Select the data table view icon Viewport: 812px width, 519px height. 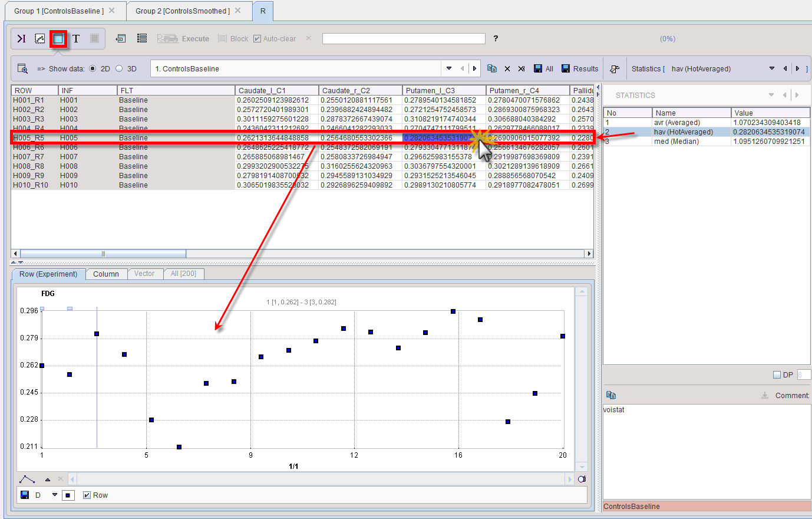point(58,38)
